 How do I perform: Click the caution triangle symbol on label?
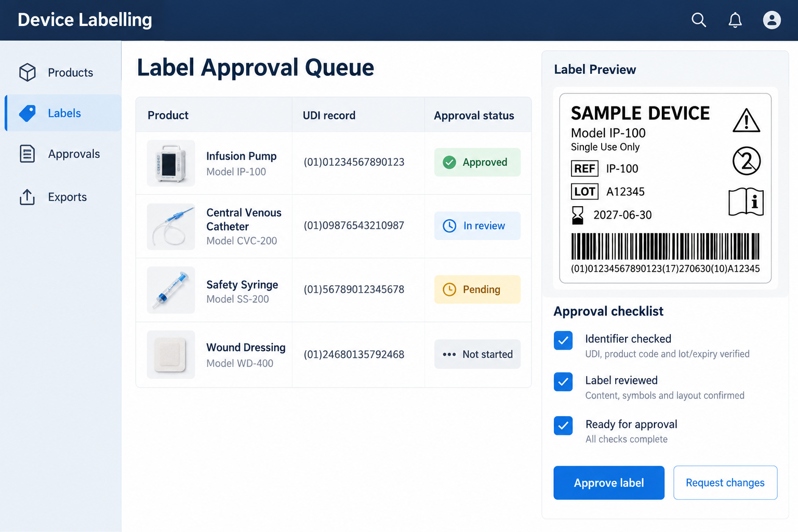747,121
